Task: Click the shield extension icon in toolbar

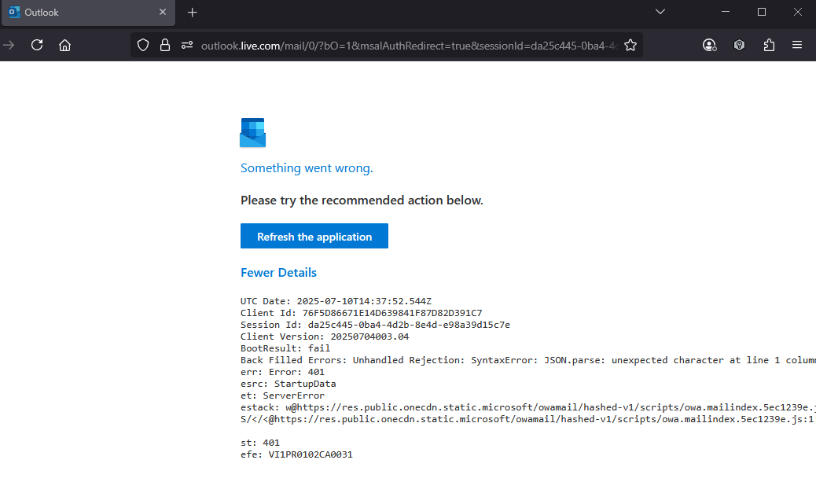Action: point(739,46)
